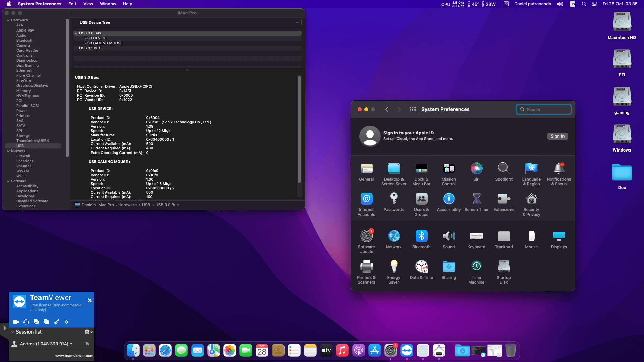644x362 pixels.
Task: Open Displays preferences pane
Action: (x=559, y=240)
